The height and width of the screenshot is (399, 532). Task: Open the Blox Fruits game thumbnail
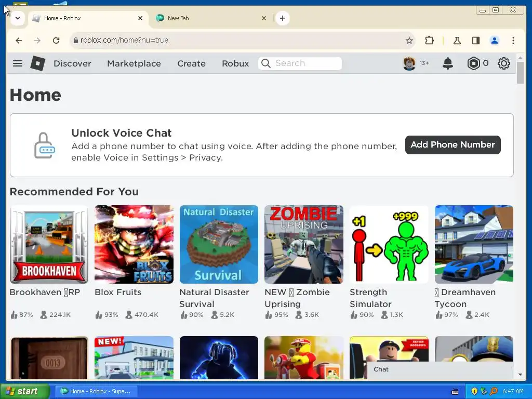pos(134,244)
